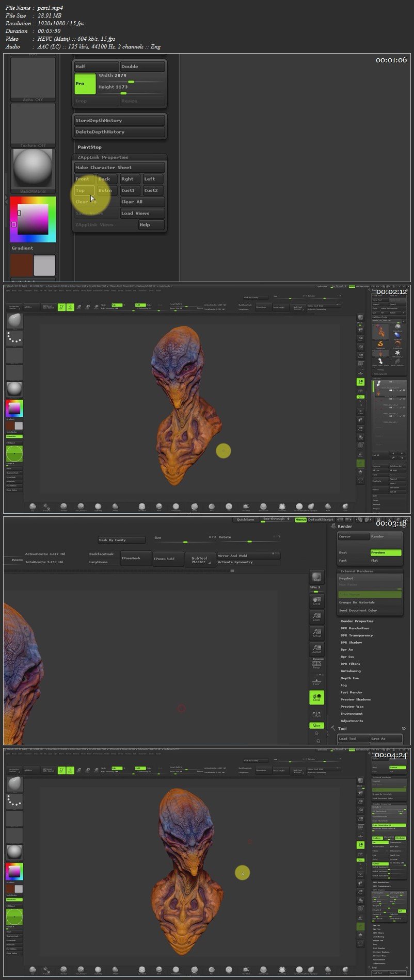Click the reddish-brown main color swatch
The height and width of the screenshot is (980, 414).
[x=22, y=265]
